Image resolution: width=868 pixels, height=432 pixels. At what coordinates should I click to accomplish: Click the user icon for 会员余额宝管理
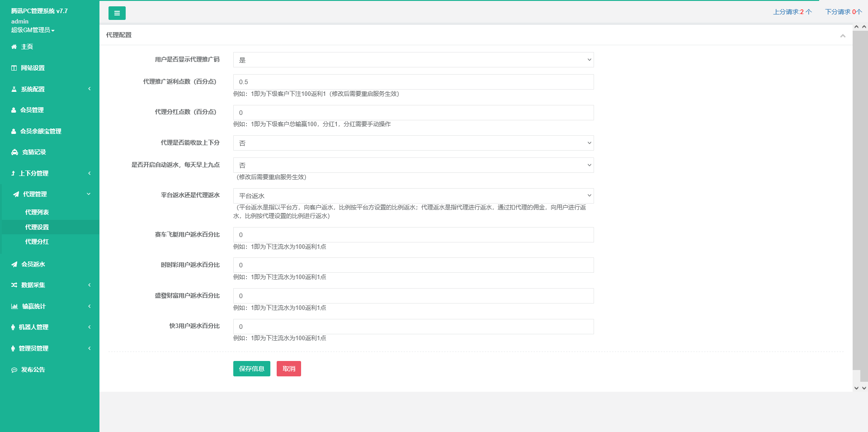[x=14, y=131]
